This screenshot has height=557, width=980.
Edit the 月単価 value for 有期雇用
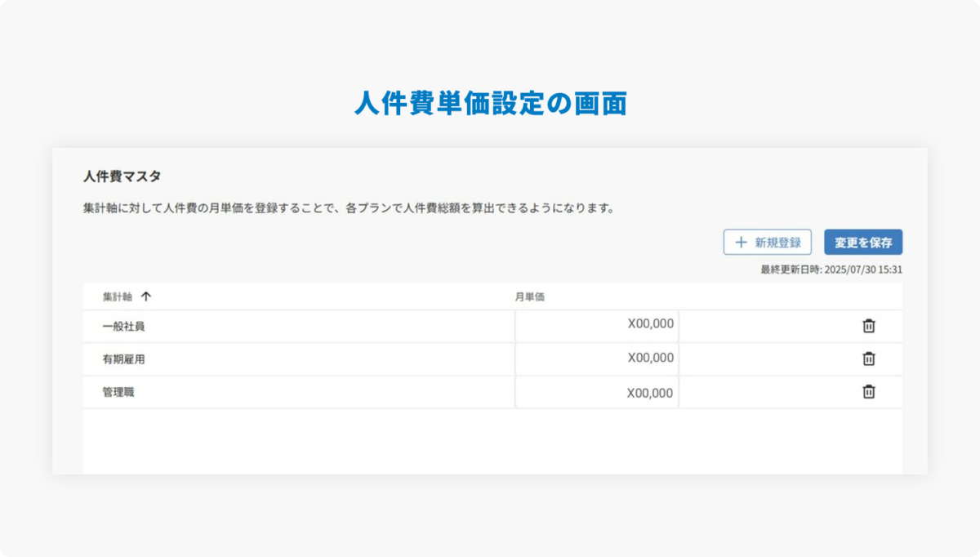(597, 359)
